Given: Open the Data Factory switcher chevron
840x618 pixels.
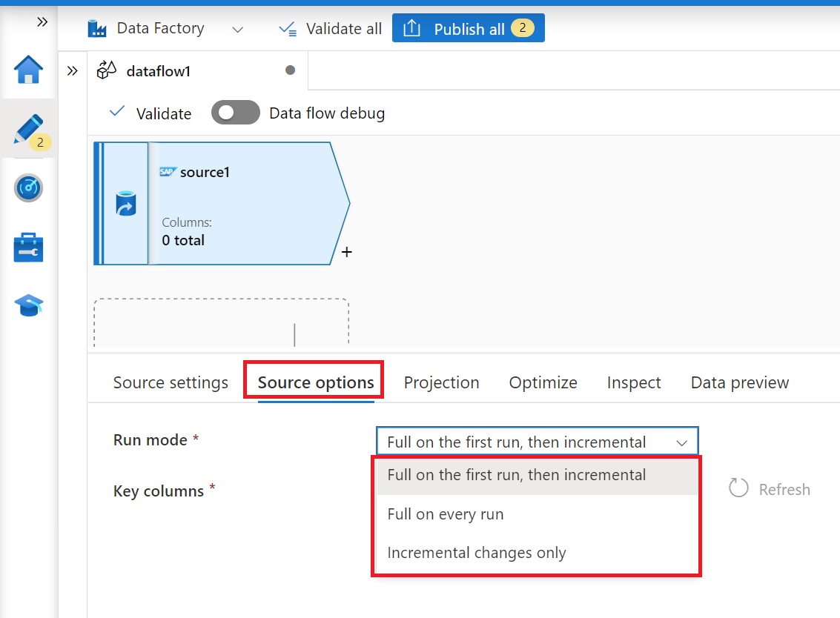Looking at the screenshot, I should 237,30.
